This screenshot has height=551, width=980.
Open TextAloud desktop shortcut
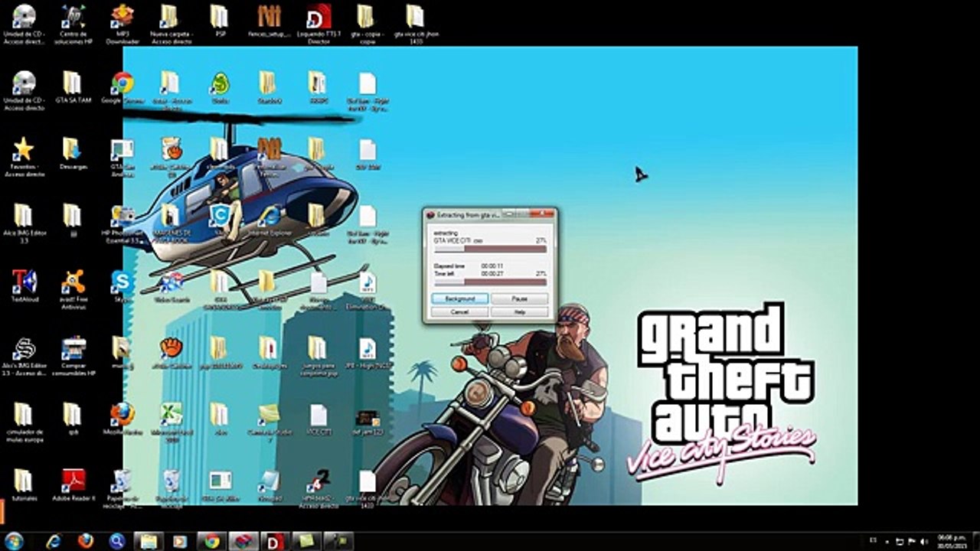coord(24,287)
